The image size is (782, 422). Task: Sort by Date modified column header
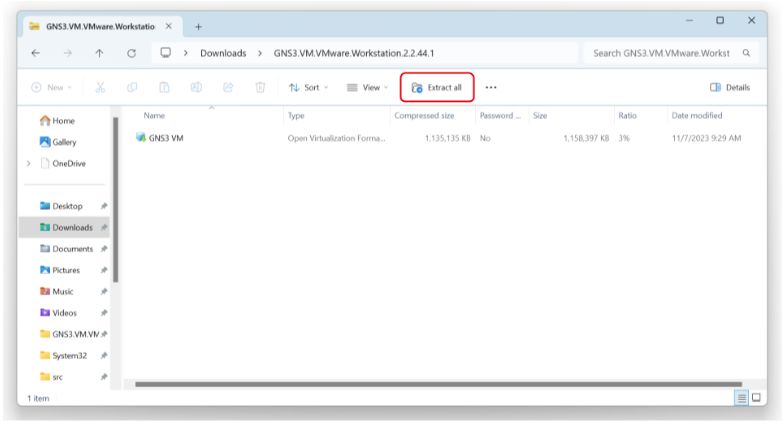[x=697, y=115]
